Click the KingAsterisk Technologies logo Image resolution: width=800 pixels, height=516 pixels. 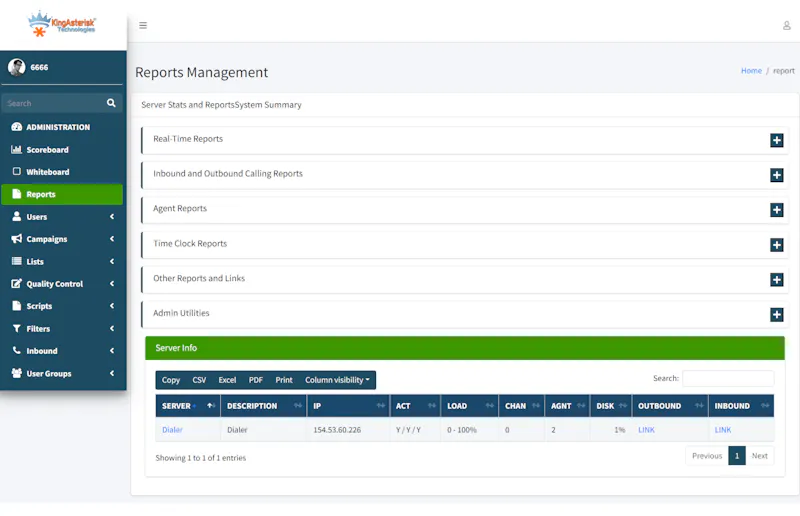pos(62,24)
